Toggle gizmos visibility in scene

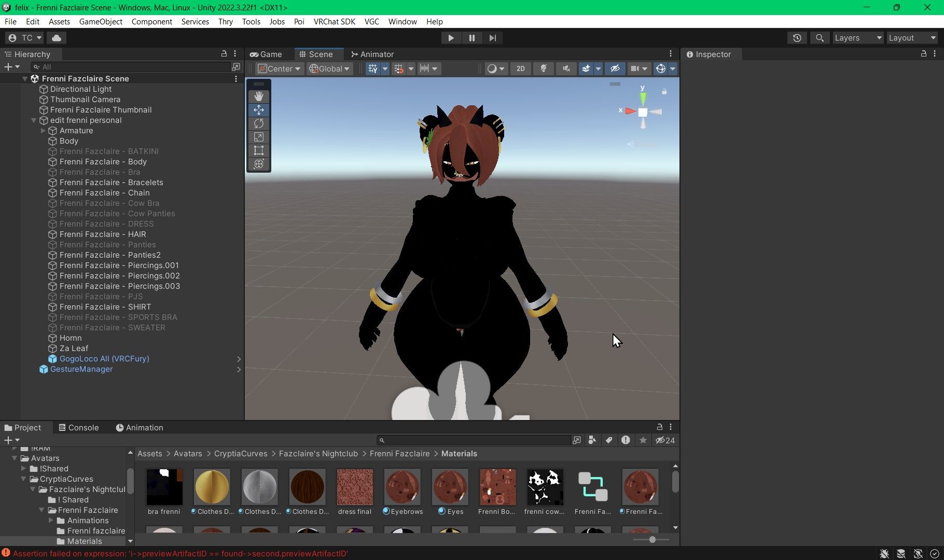tap(661, 69)
